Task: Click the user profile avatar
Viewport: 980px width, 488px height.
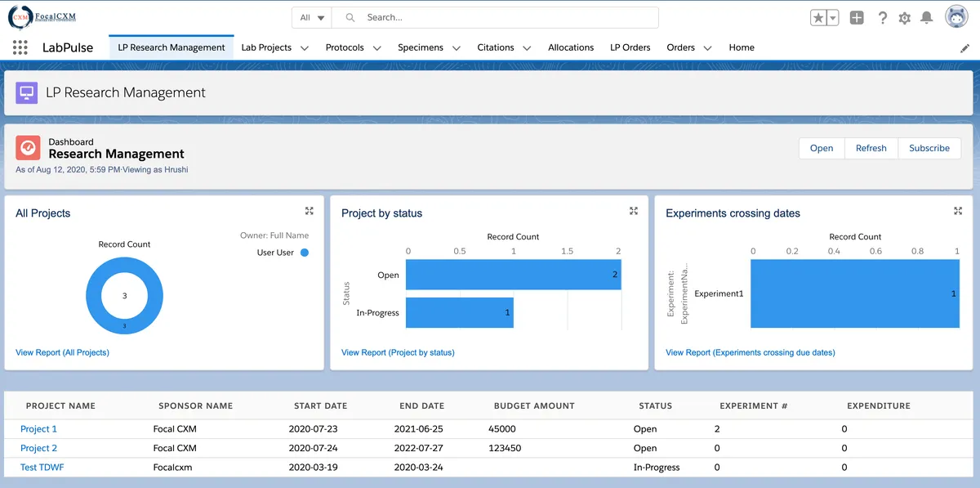Action: 957,17
